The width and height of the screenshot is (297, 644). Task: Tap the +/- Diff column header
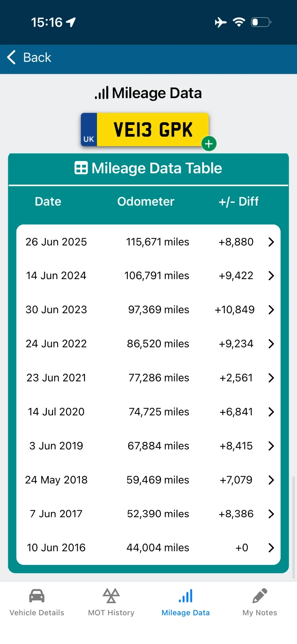tap(238, 201)
